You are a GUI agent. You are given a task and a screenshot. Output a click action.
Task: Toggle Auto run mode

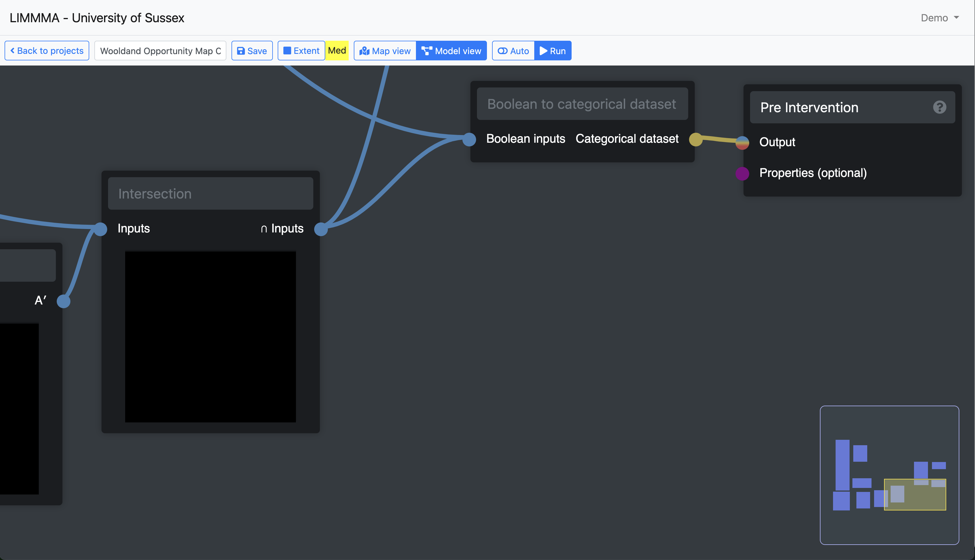(x=513, y=51)
